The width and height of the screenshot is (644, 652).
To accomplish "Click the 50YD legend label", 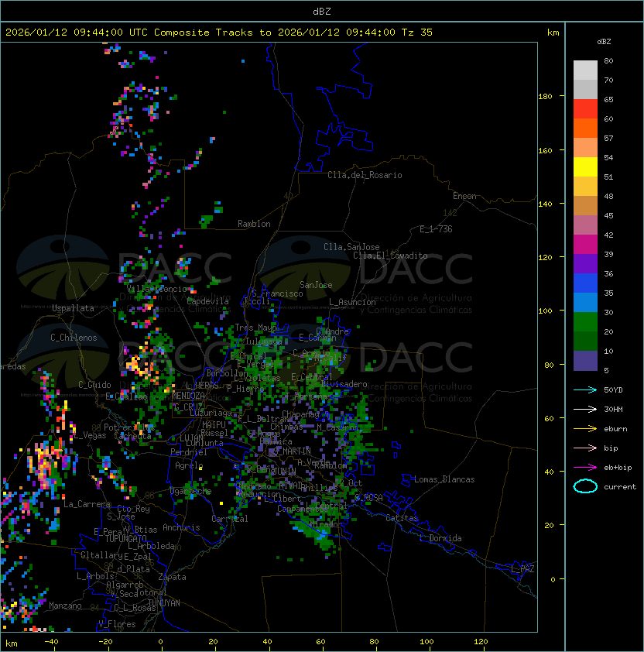I will tap(613, 390).
